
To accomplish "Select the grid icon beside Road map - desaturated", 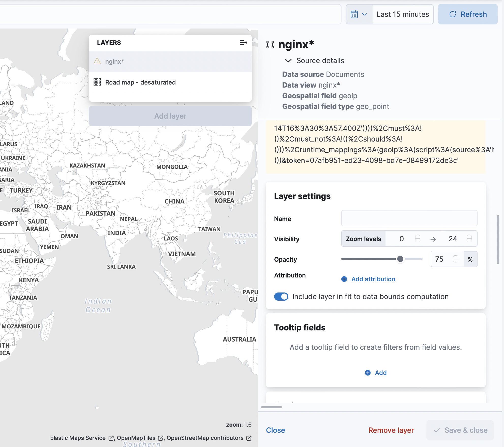I will pyautogui.click(x=97, y=82).
